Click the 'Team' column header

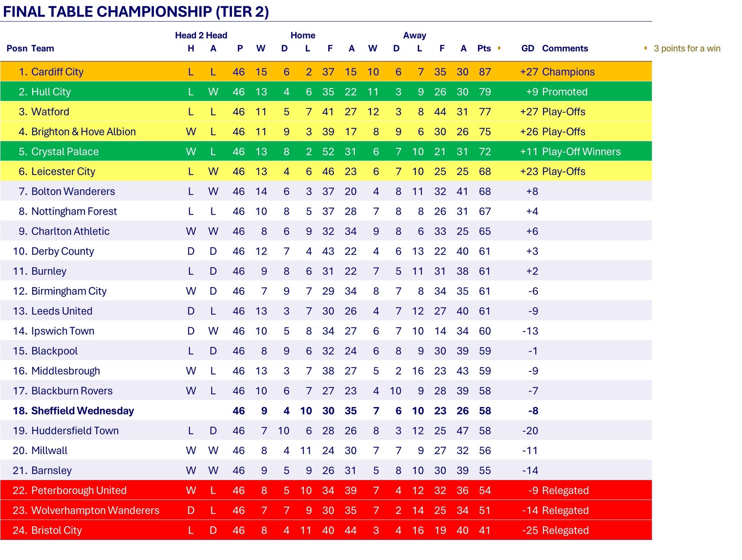coord(43,48)
